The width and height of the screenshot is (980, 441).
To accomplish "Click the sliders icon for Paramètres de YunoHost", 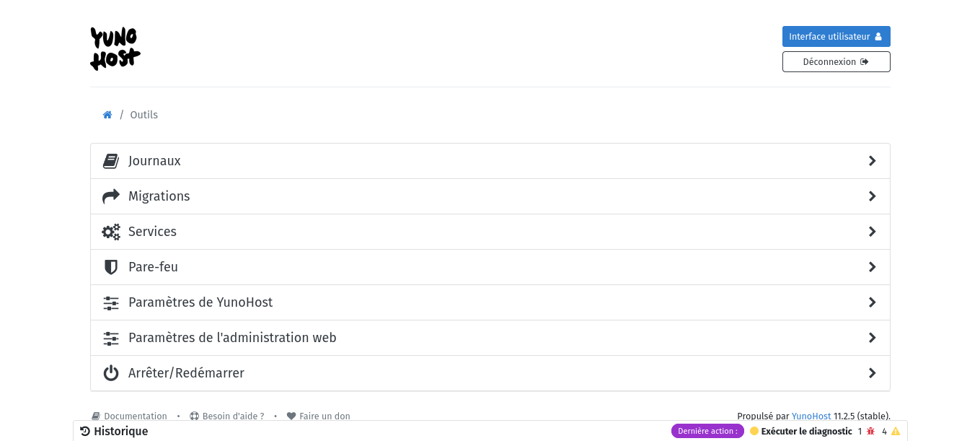I will pos(110,302).
